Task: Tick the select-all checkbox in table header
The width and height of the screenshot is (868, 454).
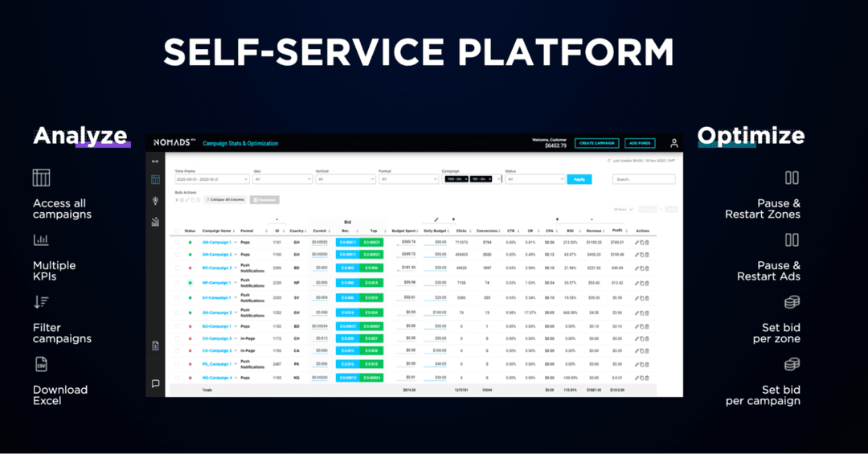Action: [177, 231]
